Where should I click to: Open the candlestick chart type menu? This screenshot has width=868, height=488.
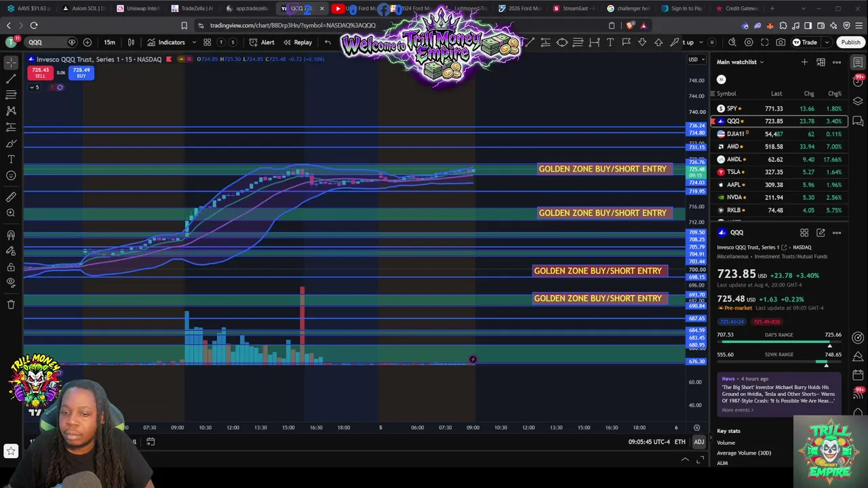[x=131, y=42]
